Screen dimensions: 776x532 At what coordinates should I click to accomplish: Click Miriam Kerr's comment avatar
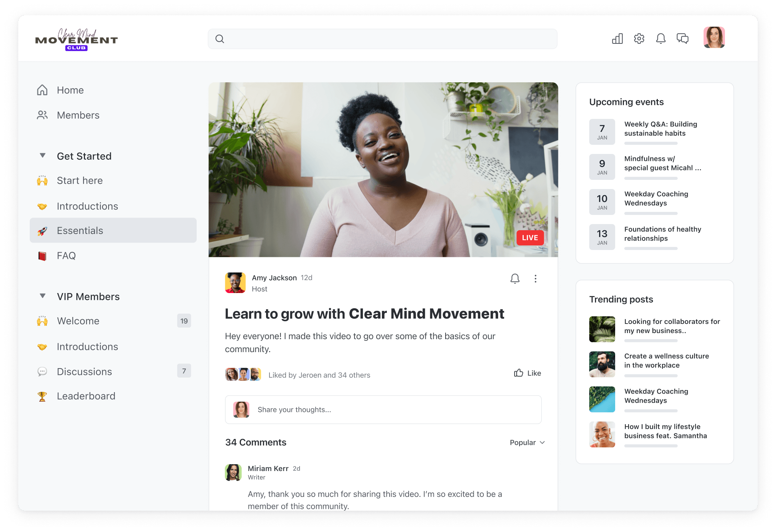[x=233, y=473]
